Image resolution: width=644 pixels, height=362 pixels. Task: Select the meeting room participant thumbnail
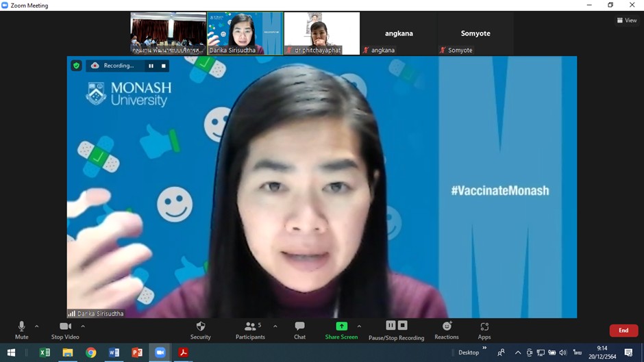169,34
